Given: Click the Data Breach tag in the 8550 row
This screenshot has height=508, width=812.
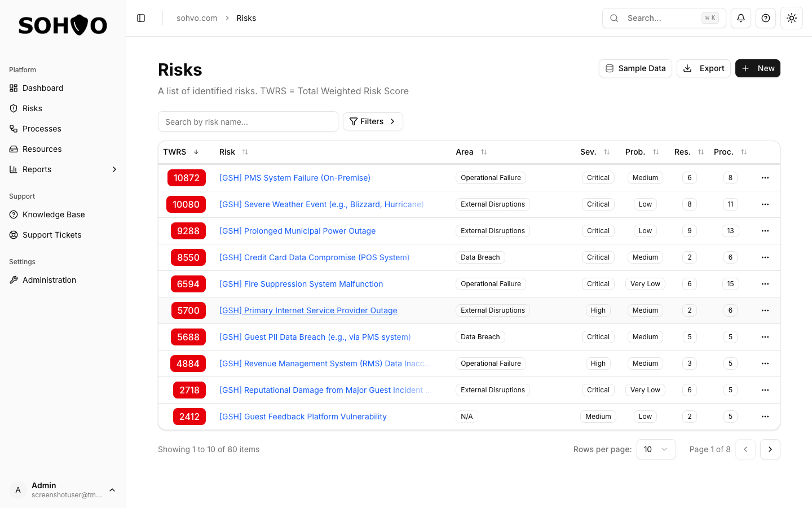Looking at the screenshot, I should 480,257.
